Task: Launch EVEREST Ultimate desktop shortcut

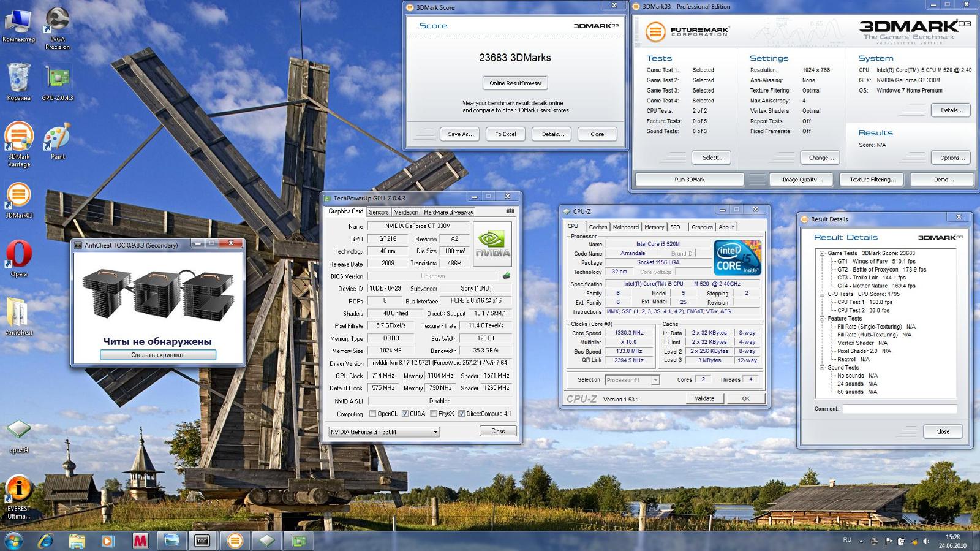Action: [18, 498]
